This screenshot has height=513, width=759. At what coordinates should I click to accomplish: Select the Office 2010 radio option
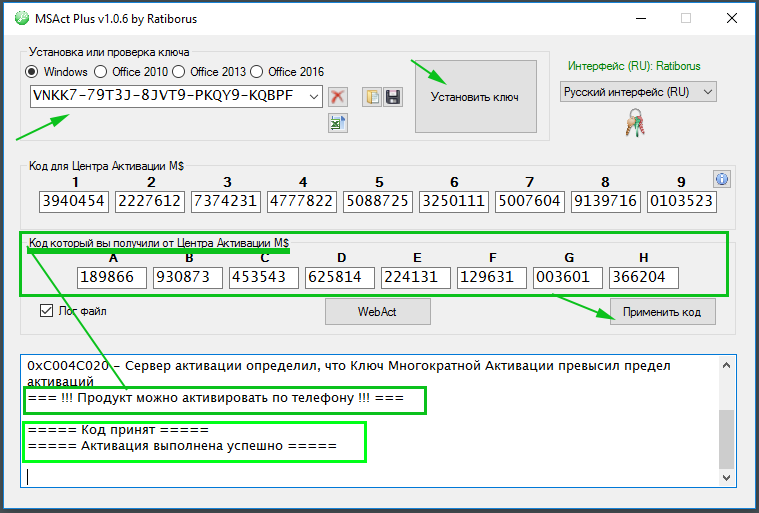[101, 71]
